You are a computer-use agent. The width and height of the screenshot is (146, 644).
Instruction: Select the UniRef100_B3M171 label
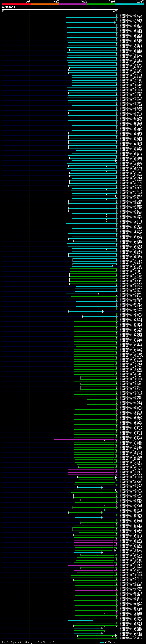point(131,344)
